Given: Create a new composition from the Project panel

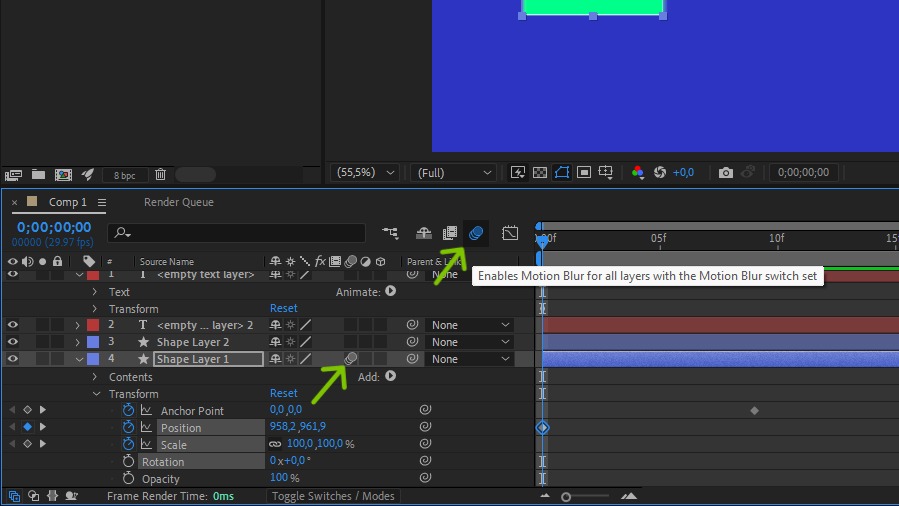Looking at the screenshot, I should [x=63, y=175].
